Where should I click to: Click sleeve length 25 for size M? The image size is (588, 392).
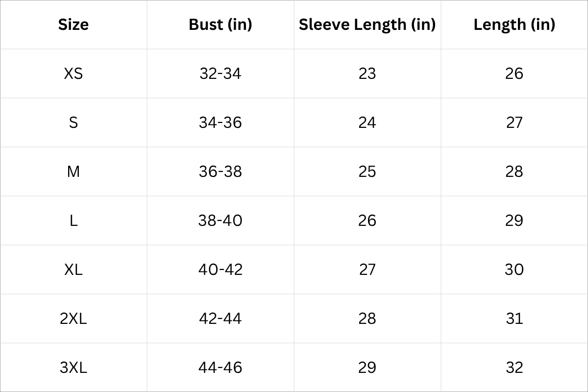pyautogui.click(x=367, y=171)
